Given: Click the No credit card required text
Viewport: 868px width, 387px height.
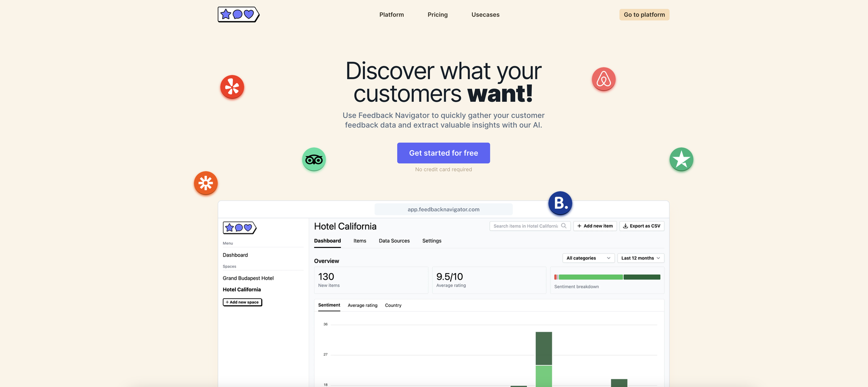Looking at the screenshot, I should pyautogui.click(x=444, y=169).
